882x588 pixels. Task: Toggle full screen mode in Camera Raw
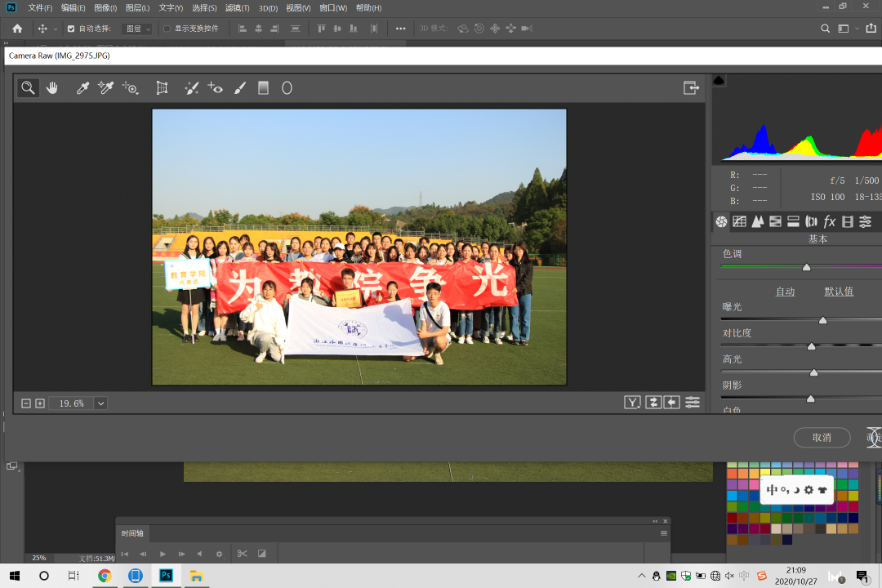click(x=691, y=88)
